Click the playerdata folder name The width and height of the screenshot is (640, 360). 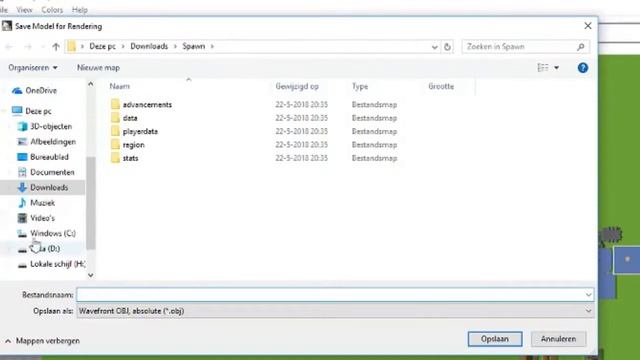[140, 131]
